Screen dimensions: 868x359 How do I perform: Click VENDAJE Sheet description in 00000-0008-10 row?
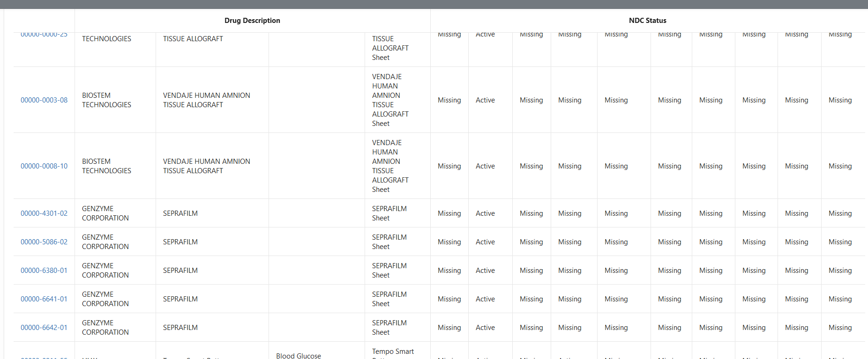[390, 166]
